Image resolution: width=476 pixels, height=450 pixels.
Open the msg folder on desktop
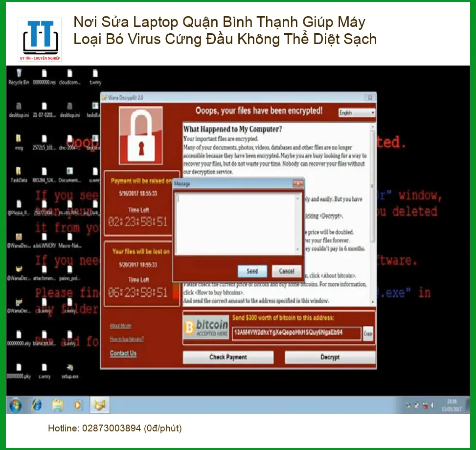pyautogui.click(x=19, y=142)
